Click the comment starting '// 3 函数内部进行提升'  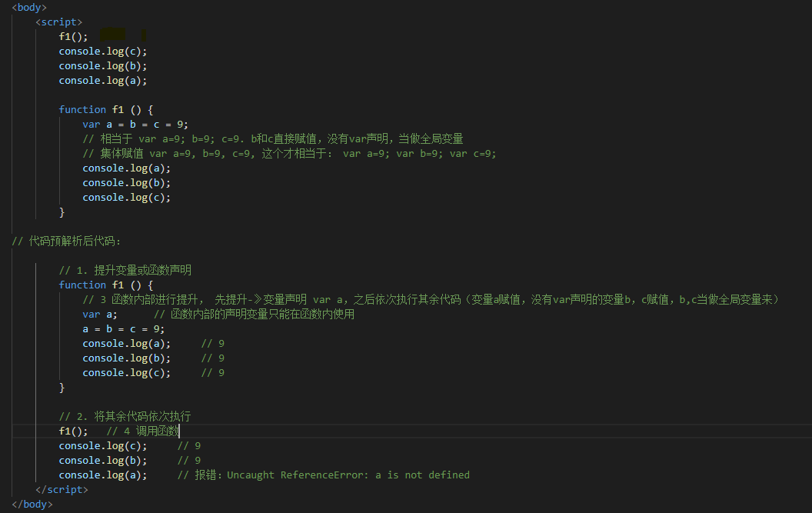point(431,299)
